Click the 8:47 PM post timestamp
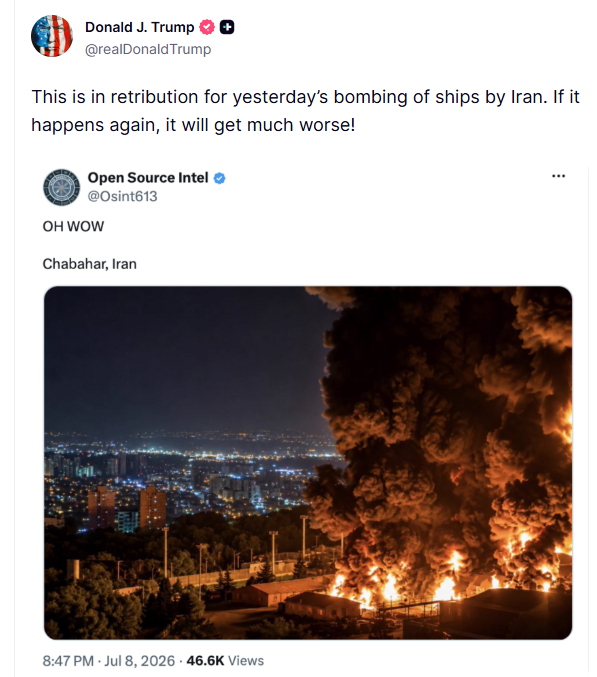The height and width of the screenshot is (677, 597). 68,661
